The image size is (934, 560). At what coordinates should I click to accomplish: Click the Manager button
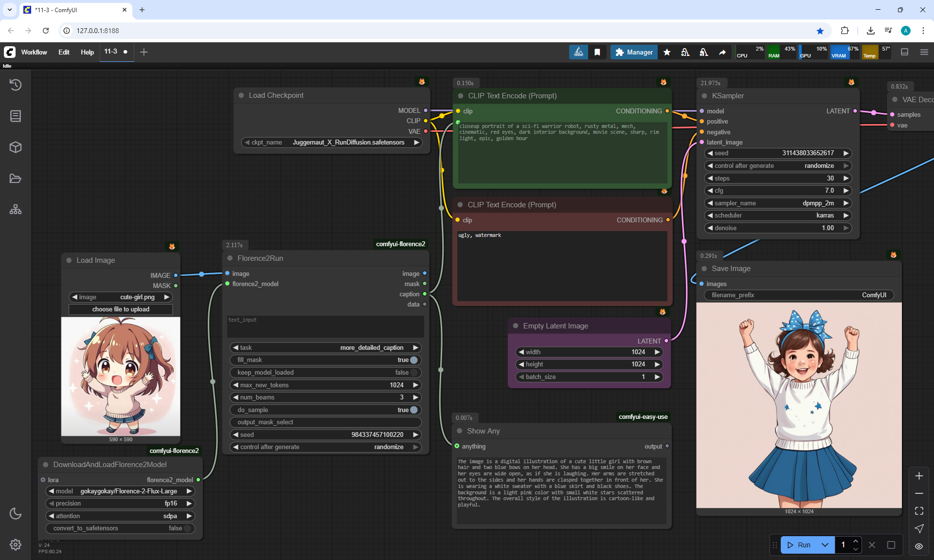point(634,52)
